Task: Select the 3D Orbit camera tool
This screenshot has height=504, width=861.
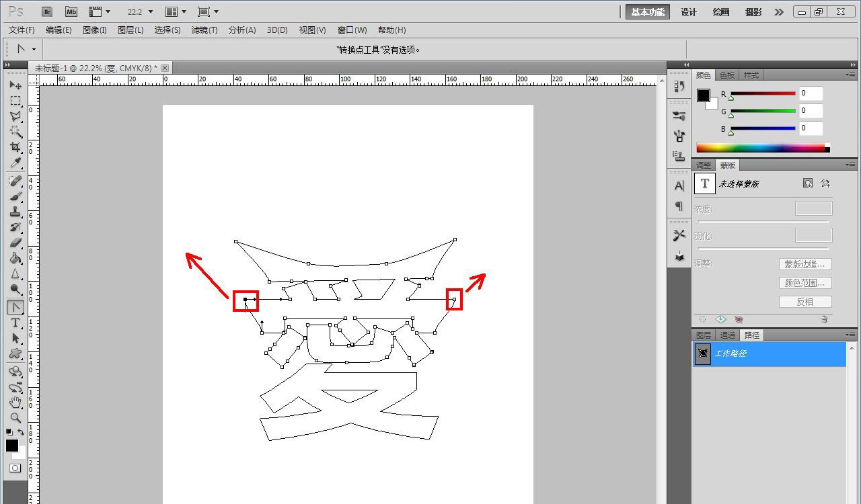Action: (15, 387)
